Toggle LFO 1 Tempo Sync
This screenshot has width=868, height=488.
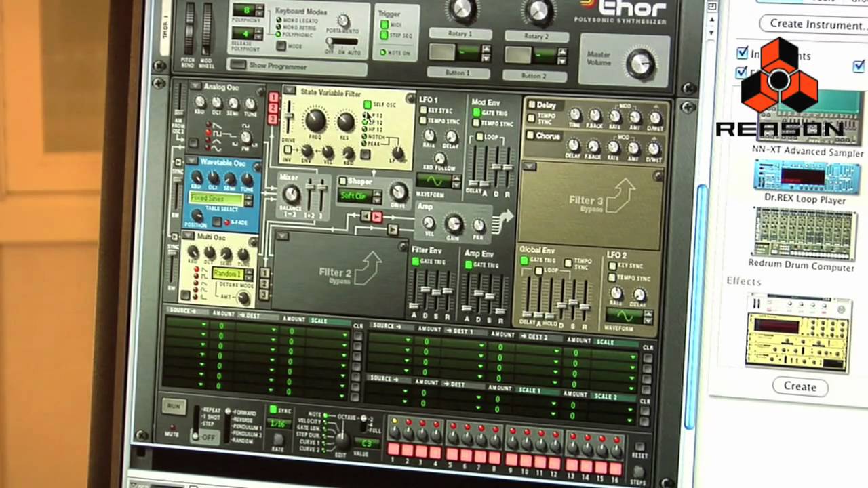424,121
